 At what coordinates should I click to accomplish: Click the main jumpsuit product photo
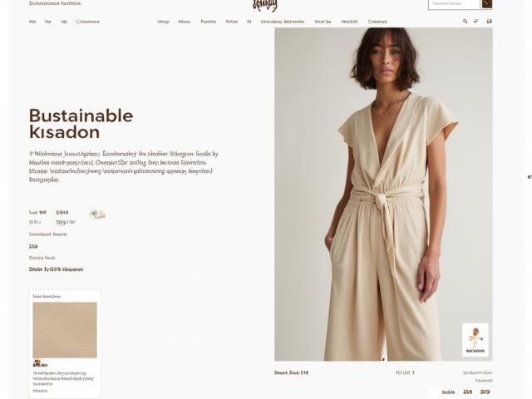(383, 194)
